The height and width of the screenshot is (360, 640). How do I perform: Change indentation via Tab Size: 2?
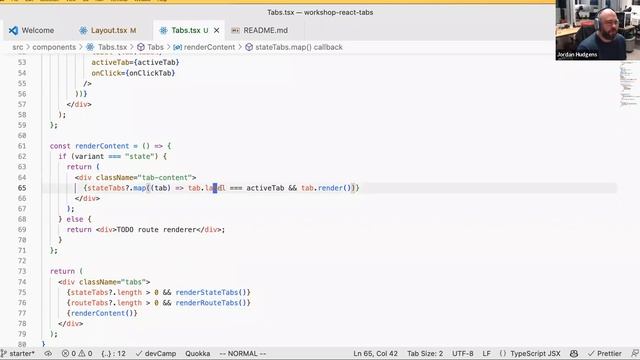pos(425,353)
